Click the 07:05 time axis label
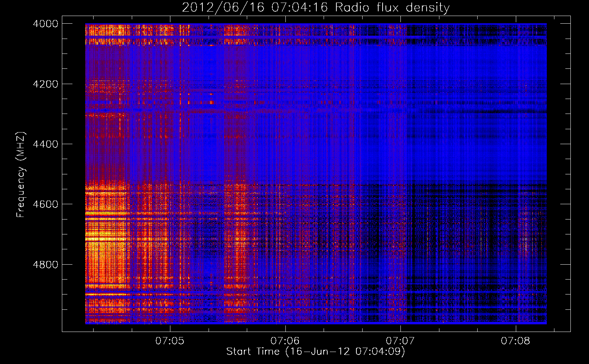Viewport: 589px width, 364px height. [170, 341]
